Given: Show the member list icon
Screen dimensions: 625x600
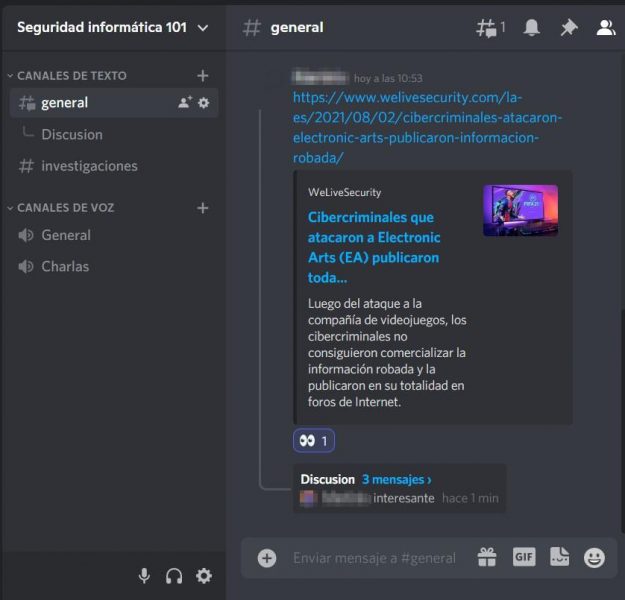Looking at the screenshot, I should (x=605, y=28).
